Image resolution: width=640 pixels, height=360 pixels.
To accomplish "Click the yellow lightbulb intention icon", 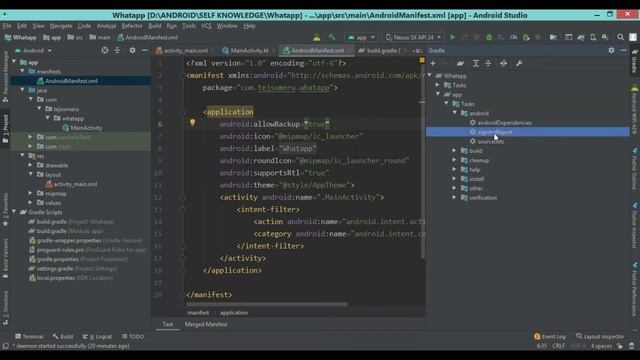I will coord(192,122).
